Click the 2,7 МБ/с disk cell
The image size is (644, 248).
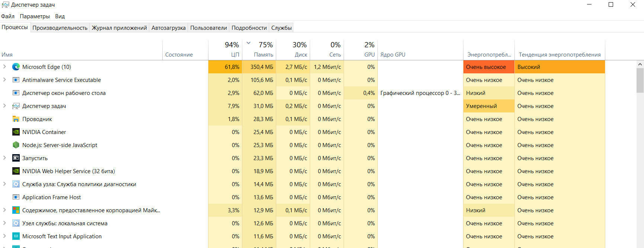click(x=293, y=67)
